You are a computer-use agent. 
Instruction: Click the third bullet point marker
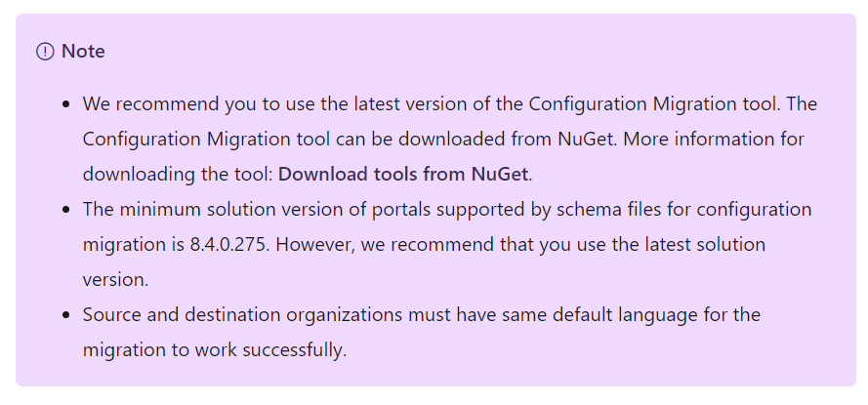pos(66,315)
